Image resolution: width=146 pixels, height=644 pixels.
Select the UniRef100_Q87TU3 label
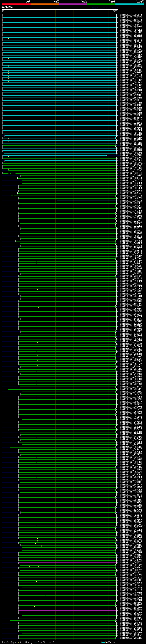(131, 329)
